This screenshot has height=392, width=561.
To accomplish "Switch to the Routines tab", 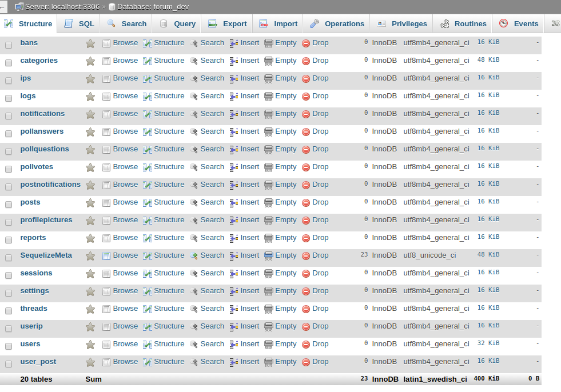I will click(463, 23).
